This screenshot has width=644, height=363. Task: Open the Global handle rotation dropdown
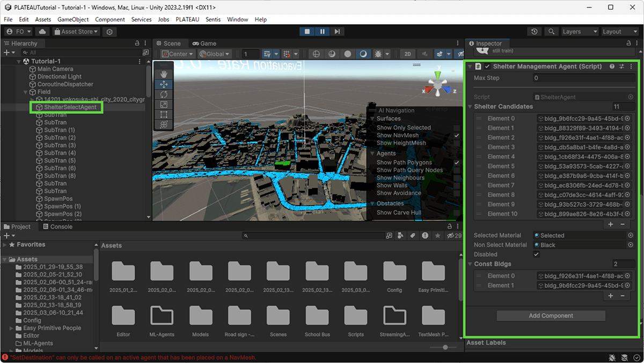pyautogui.click(x=214, y=54)
